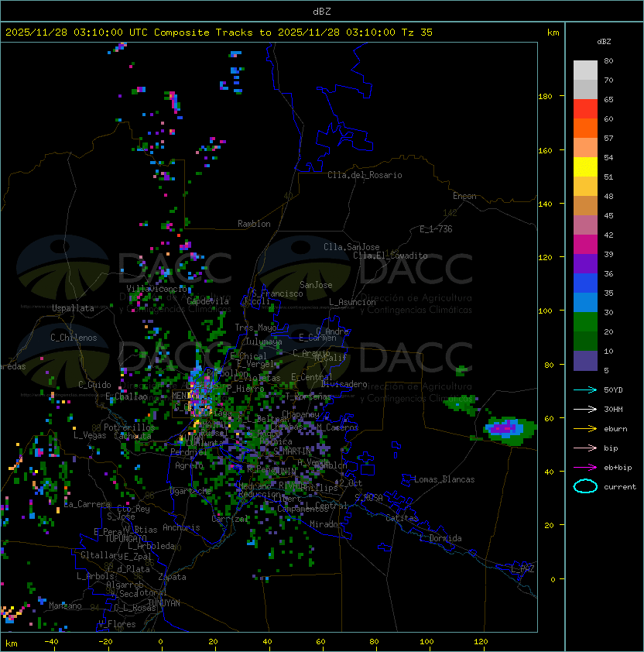This screenshot has width=644, height=652.
Task: Click the 'Divisadero' map label
Action: (x=344, y=384)
